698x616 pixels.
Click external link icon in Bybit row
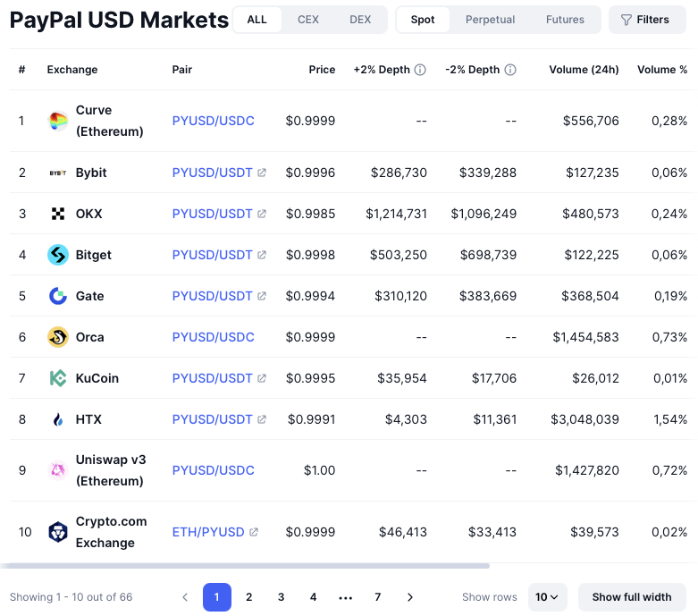262,173
